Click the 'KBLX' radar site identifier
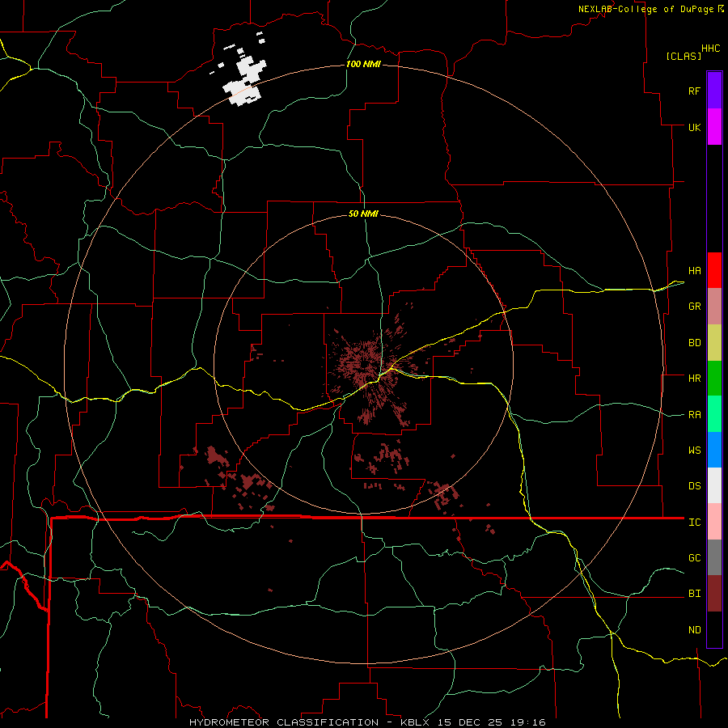This screenshot has height=728, width=728. click(x=416, y=722)
